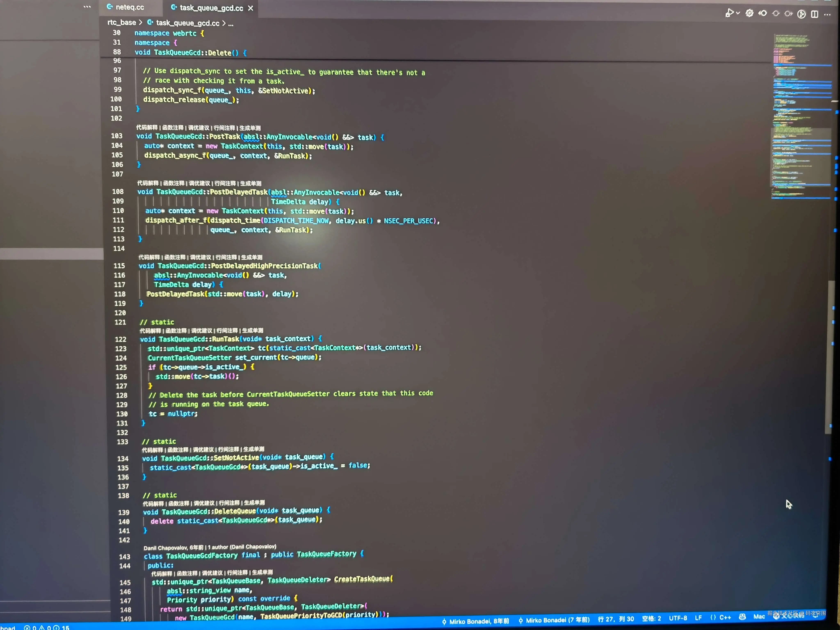
Task: Toggle the UTF-8 encoding selector
Action: pyautogui.click(x=678, y=618)
